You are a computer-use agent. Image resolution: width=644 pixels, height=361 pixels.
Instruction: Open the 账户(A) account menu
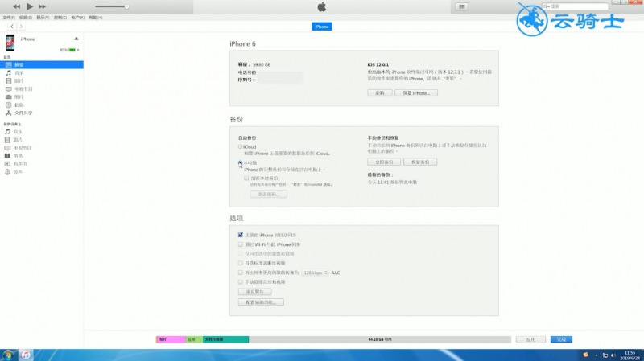click(77, 18)
